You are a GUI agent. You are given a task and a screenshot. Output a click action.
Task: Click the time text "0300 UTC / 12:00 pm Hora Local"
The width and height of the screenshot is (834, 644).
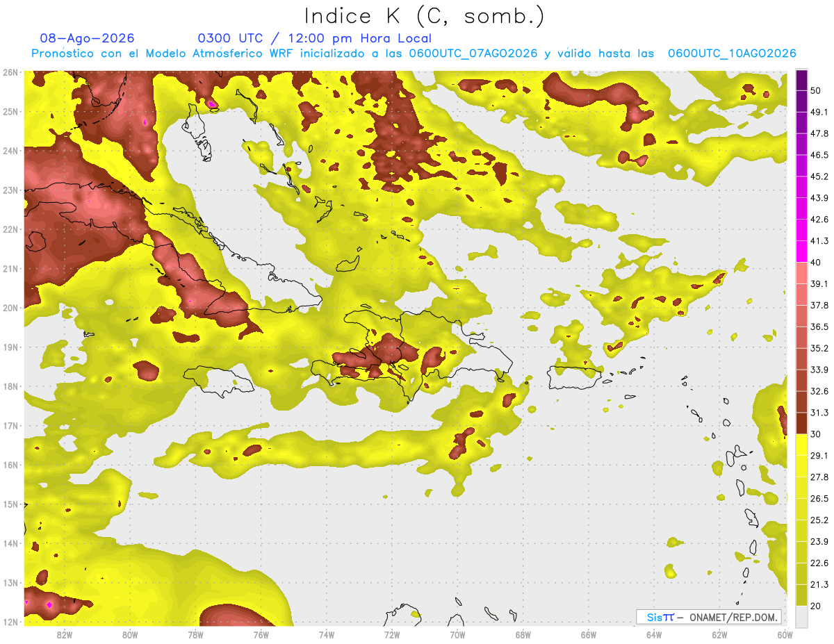(315, 38)
